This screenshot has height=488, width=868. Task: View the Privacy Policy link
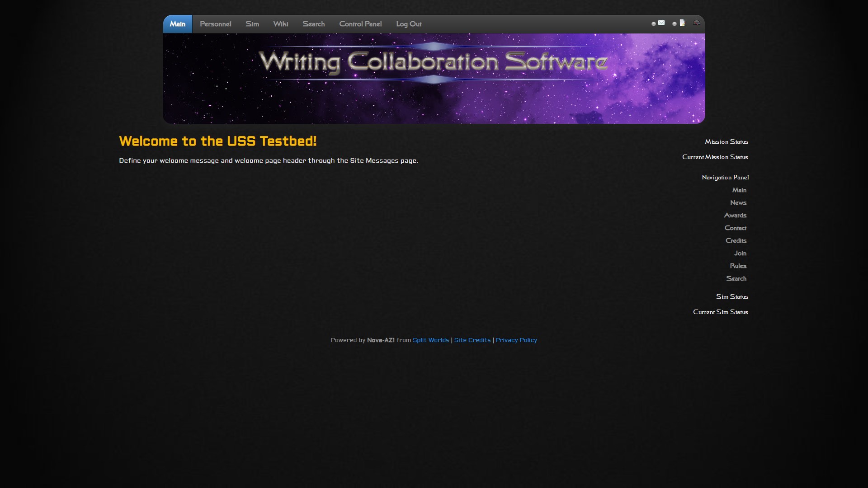[516, 340]
